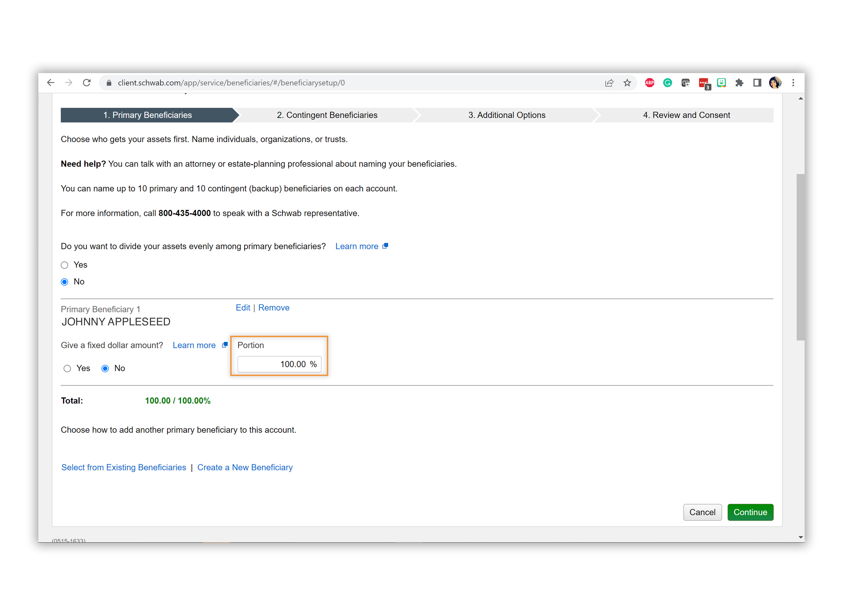Viewport: 843px width, 616px height.
Task: Select No for dividing assets evenly
Action: tap(64, 282)
